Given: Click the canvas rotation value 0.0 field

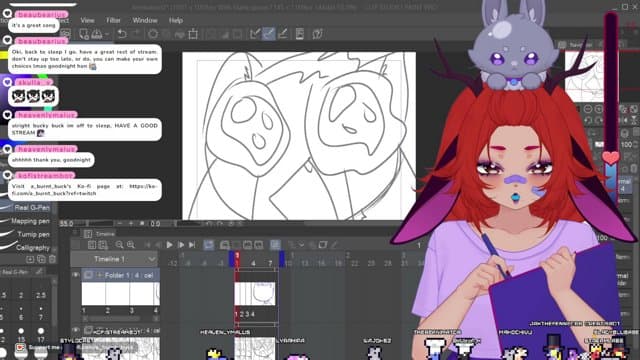Looking at the screenshot, I should [156, 224].
